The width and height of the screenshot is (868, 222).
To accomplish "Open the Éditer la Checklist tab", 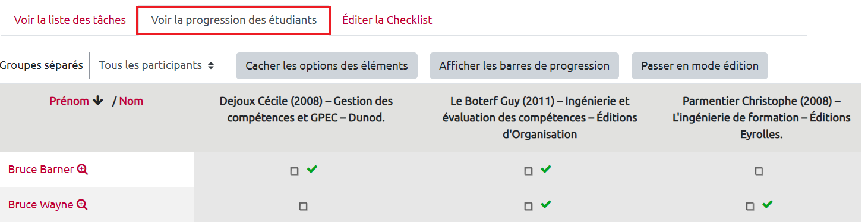I will point(387,20).
